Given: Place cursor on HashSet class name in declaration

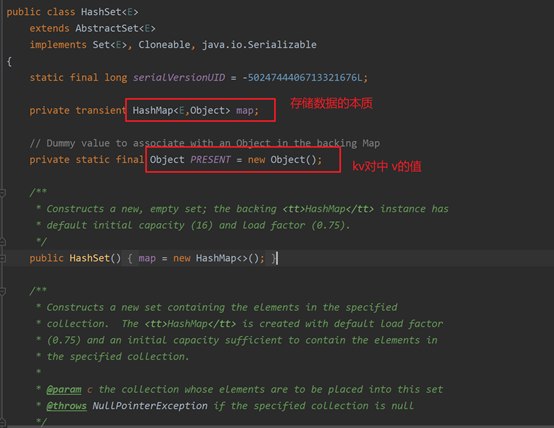Looking at the screenshot, I should (101, 12).
